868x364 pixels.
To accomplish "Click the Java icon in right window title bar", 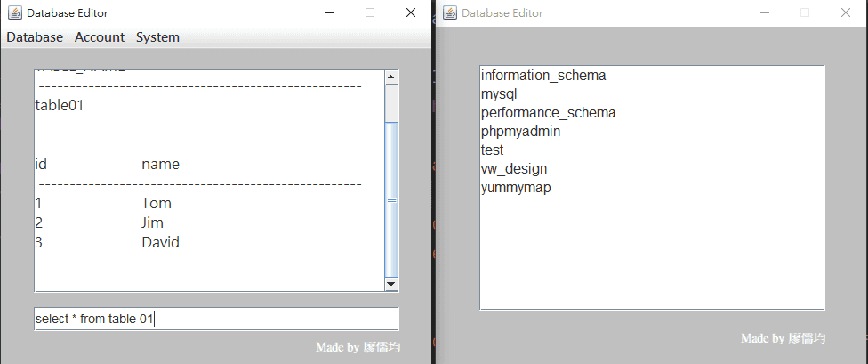I will (450, 12).
